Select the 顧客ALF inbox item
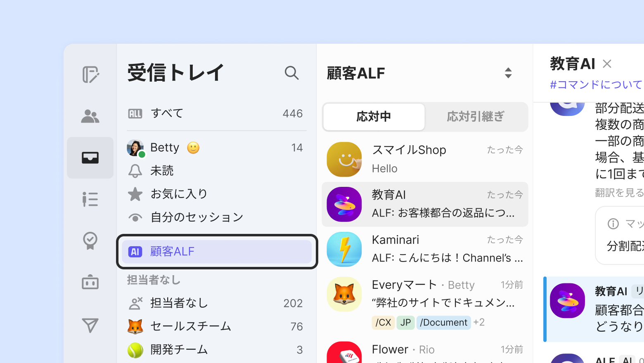The height and width of the screenshot is (363, 644). tap(217, 252)
